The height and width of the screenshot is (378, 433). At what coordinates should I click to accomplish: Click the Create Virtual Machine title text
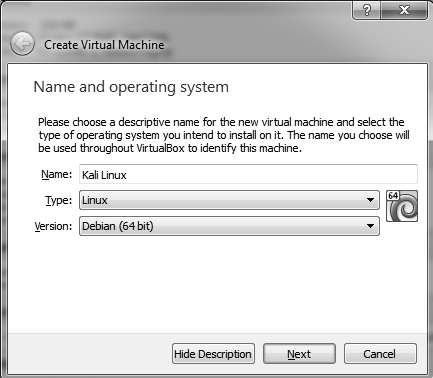click(x=104, y=45)
